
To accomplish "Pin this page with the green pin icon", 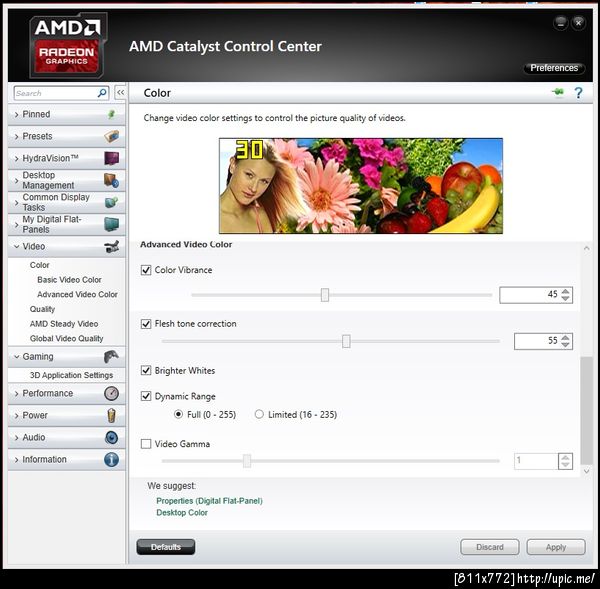I will pyautogui.click(x=558, y=92).
